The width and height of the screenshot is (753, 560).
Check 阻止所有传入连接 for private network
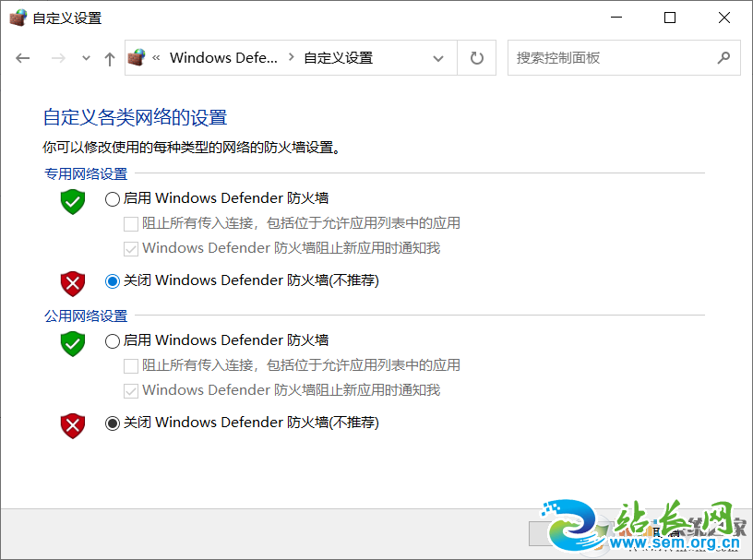pos(129,223)
